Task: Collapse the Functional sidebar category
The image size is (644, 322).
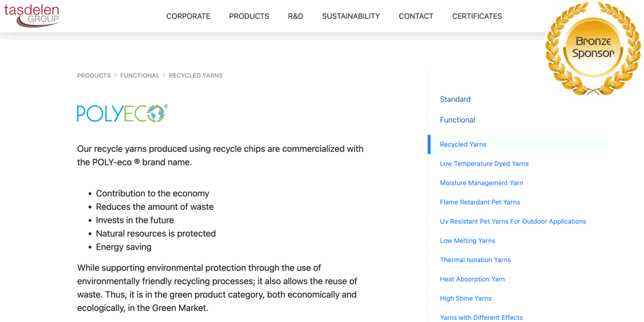Action: coord(457,120)
